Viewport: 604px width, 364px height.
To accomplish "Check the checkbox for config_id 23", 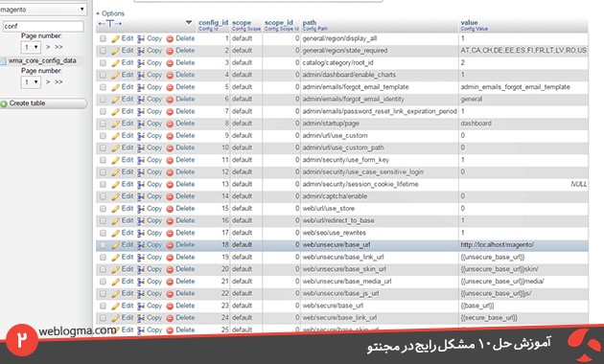I will [103, 306].
